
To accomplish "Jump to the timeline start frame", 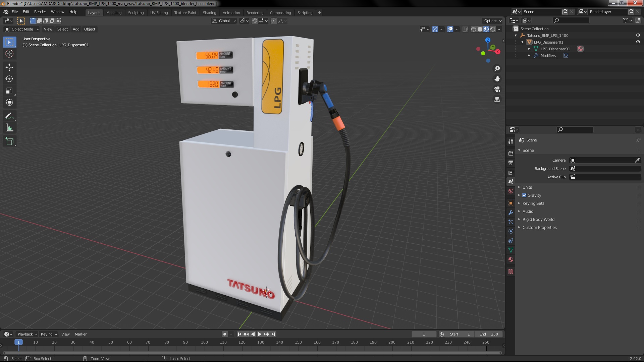I will [239, 334].
